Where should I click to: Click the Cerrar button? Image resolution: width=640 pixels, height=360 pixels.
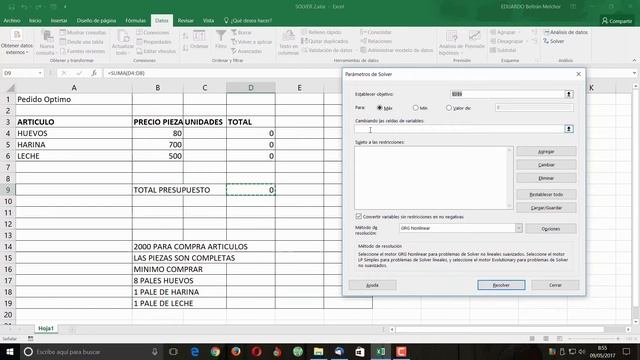[555, 285]
